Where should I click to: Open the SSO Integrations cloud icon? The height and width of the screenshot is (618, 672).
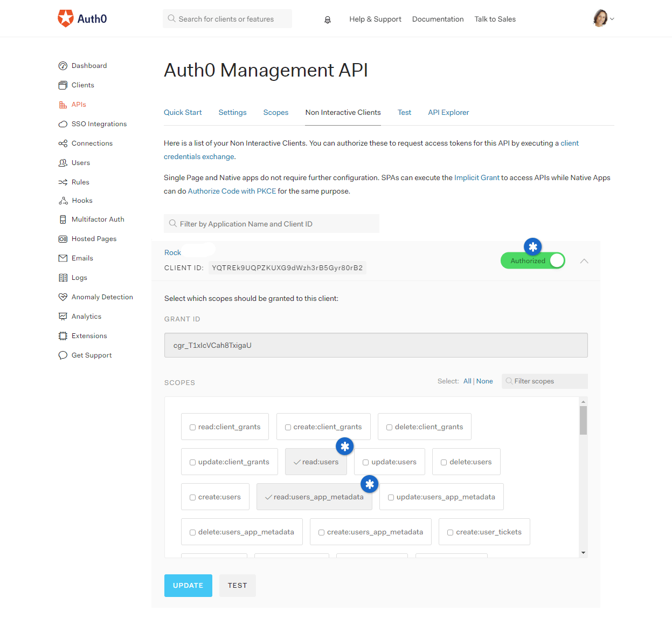[x=63, y=124]
